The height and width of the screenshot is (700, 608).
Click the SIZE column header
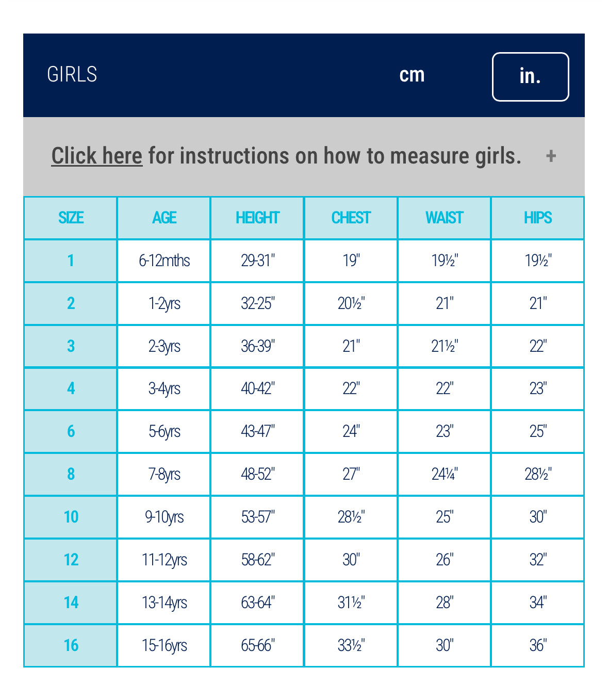click(71, 218)
